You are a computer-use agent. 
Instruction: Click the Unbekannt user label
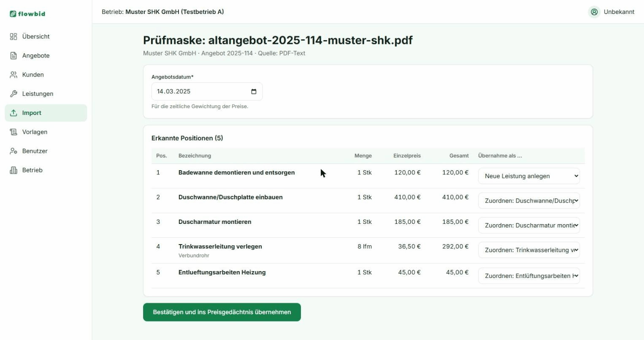coord(619,12)
